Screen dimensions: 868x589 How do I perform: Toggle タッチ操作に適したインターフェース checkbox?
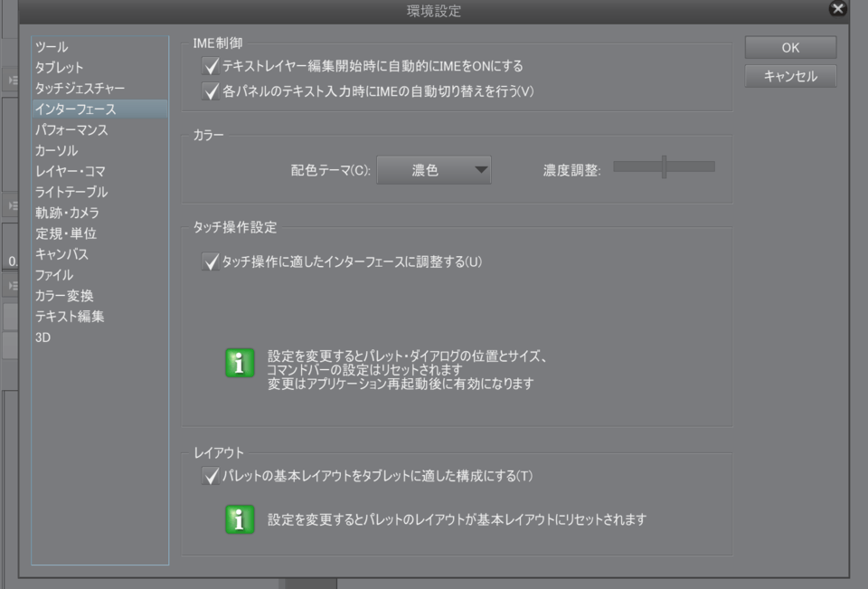click(211, 261)
